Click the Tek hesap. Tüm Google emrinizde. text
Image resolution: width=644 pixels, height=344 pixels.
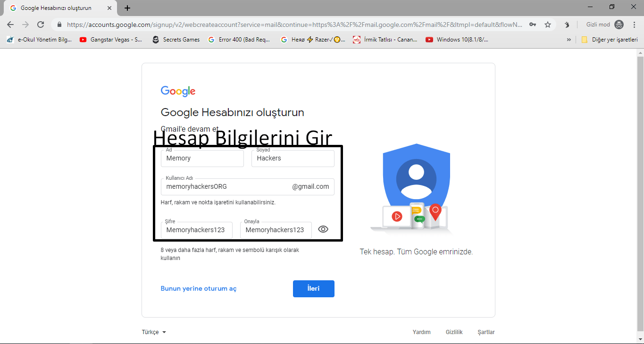416,252
